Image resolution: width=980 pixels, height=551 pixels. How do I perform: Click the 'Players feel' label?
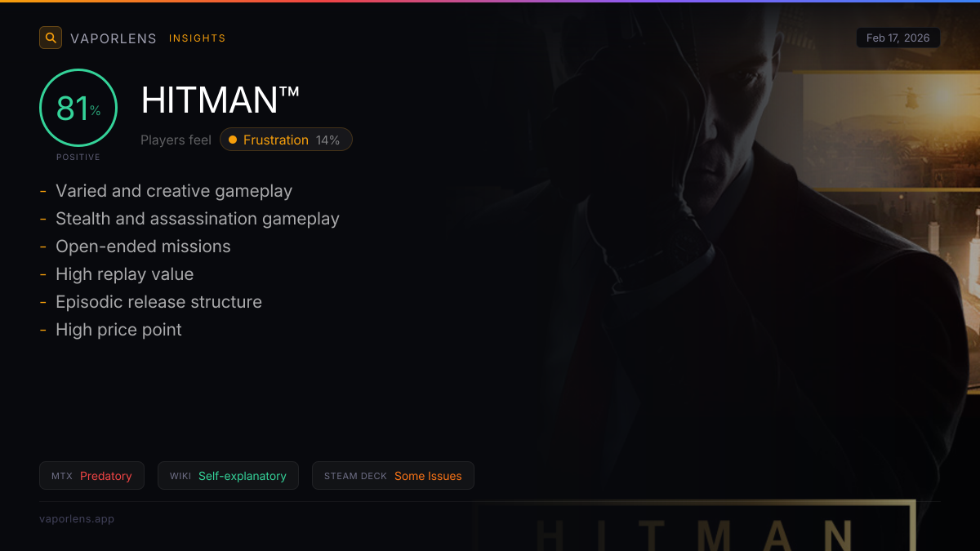(x=176, y=140)
